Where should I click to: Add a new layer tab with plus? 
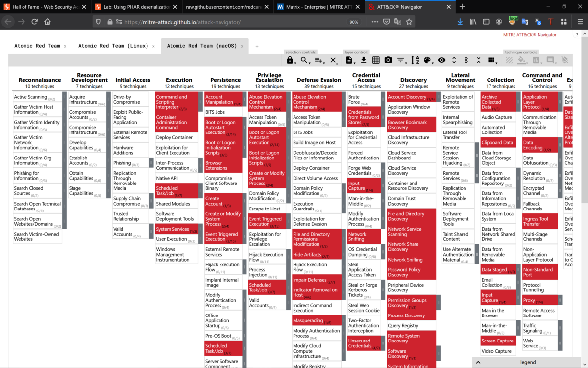click(x=256, y=46)
